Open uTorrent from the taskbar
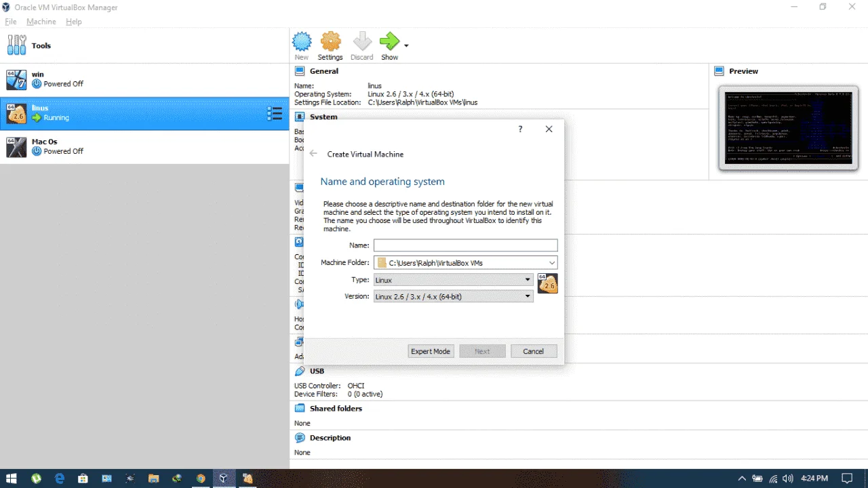The image size is (868, 488). click(36, 479)
